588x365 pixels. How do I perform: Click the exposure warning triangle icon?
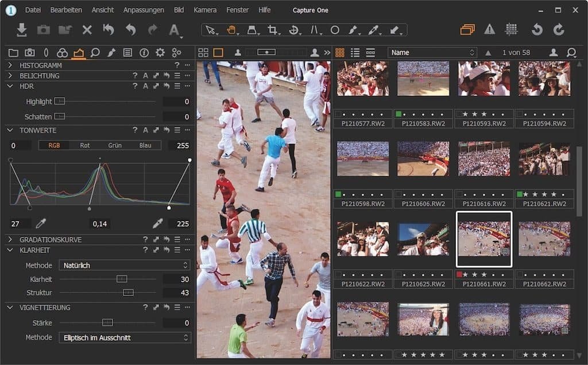489,30
